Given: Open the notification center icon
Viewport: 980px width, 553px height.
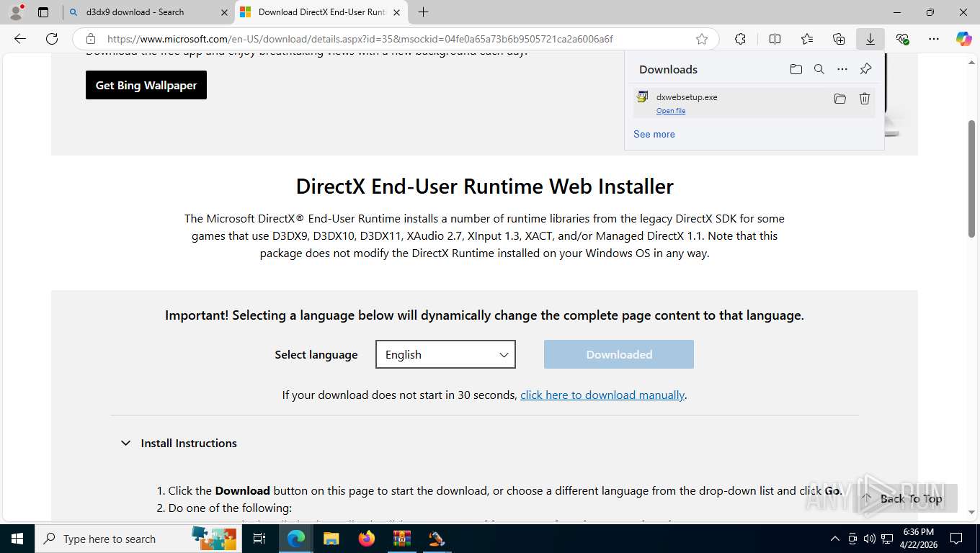Looking at the screenshot, I should click(956, 539).
